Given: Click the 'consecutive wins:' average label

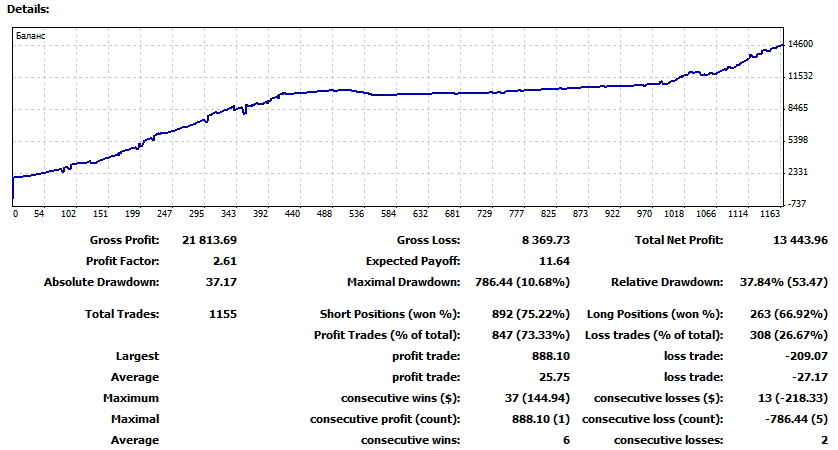Looking at the screenshot, I should 410,440.
